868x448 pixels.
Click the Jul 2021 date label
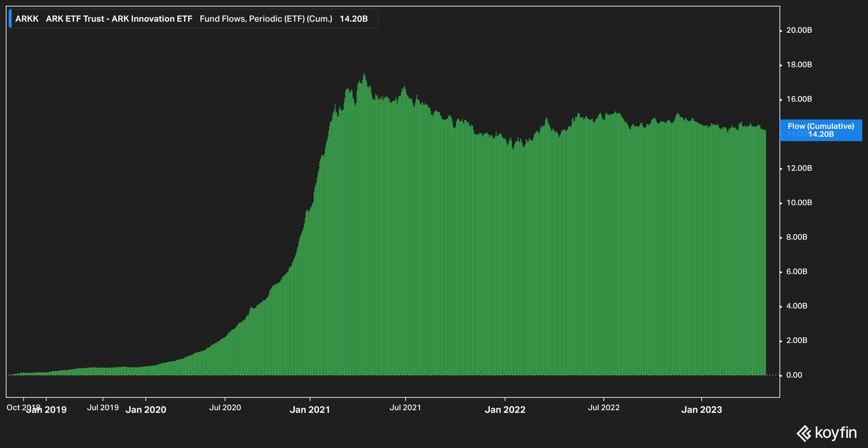(x=405, y=408)
